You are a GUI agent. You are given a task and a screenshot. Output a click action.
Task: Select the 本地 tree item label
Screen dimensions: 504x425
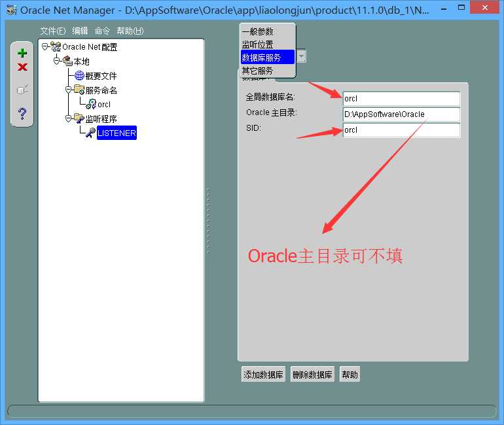click(x=82, y=61)
